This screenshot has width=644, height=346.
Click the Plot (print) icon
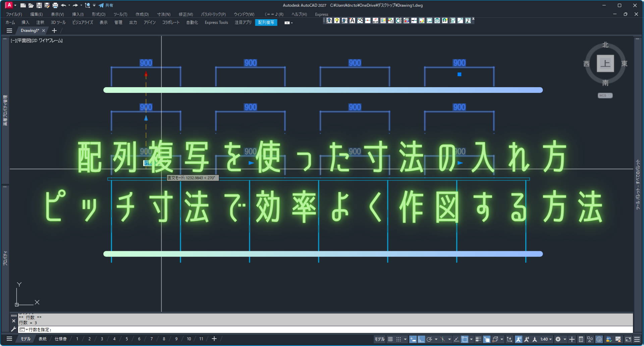(55, 5)
